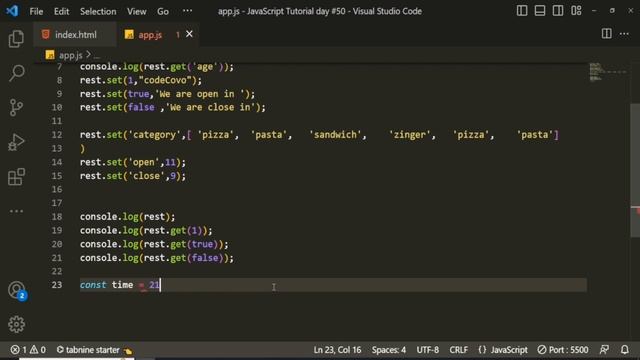Open the Search view

[x=16, y=73]
